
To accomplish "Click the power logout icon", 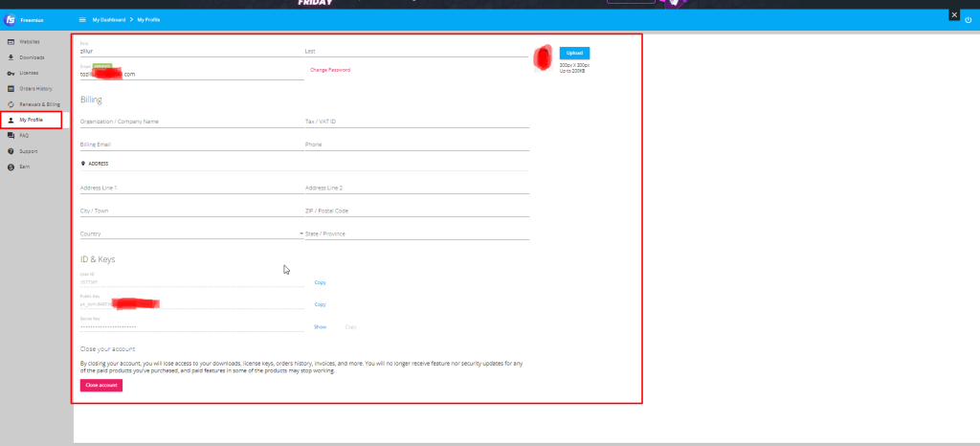I will [969, 20].
